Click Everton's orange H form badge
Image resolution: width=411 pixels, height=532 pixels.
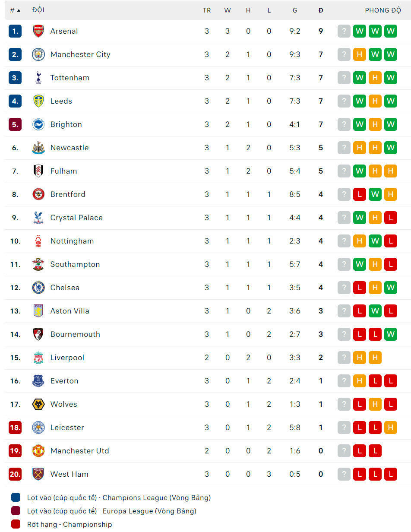click(x=360, y=381)
